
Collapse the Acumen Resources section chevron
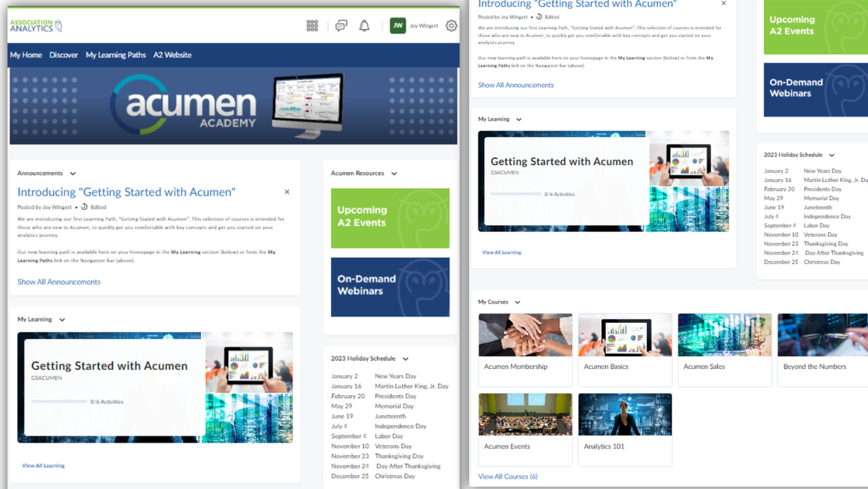pyautogui.click(x=394, y=174)
